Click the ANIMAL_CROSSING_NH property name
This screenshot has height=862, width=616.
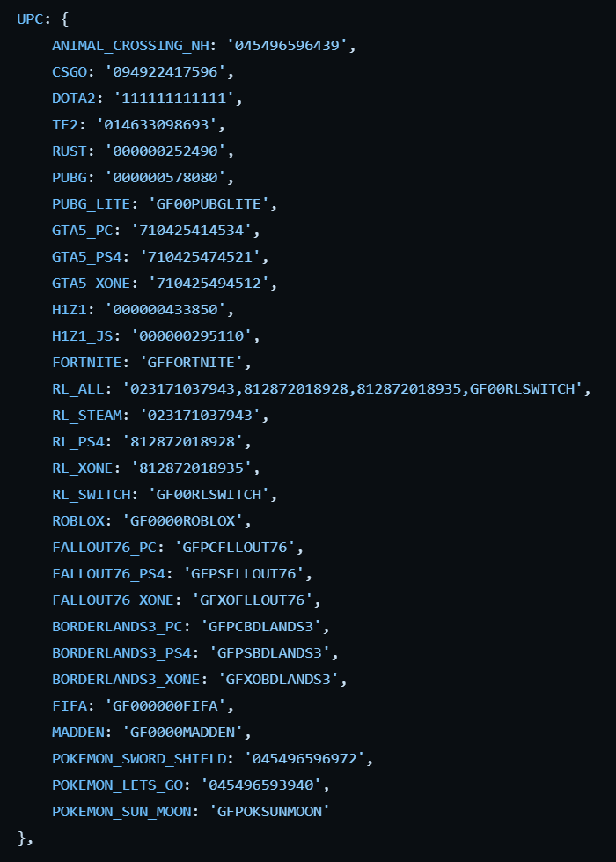click(131, 46)
